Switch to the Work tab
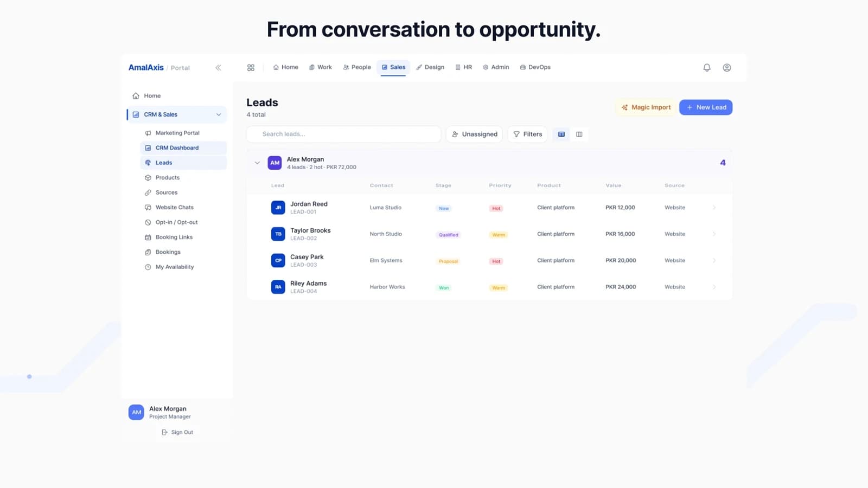Screen dimensions: 868x488 321,67
